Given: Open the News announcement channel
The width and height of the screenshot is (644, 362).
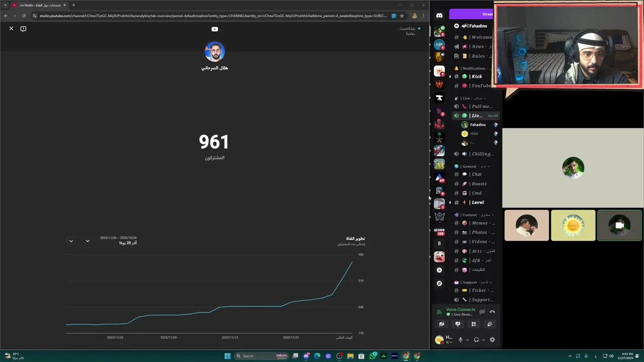Looking at the screenshot, I should [473, 47].
